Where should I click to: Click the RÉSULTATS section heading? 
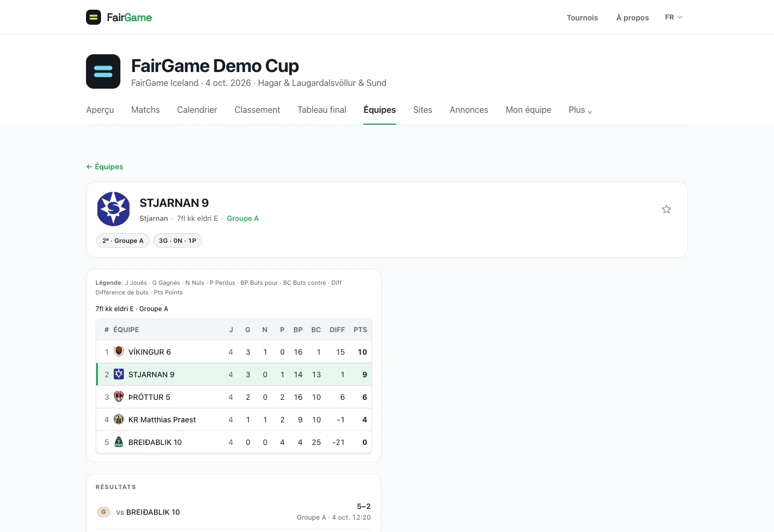[x=116, y=487]
